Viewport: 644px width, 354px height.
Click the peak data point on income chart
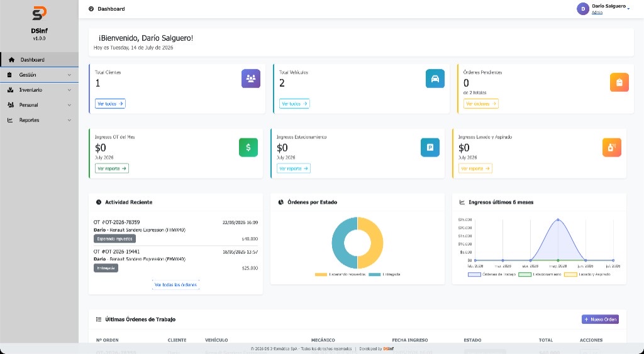click(558, 219)
